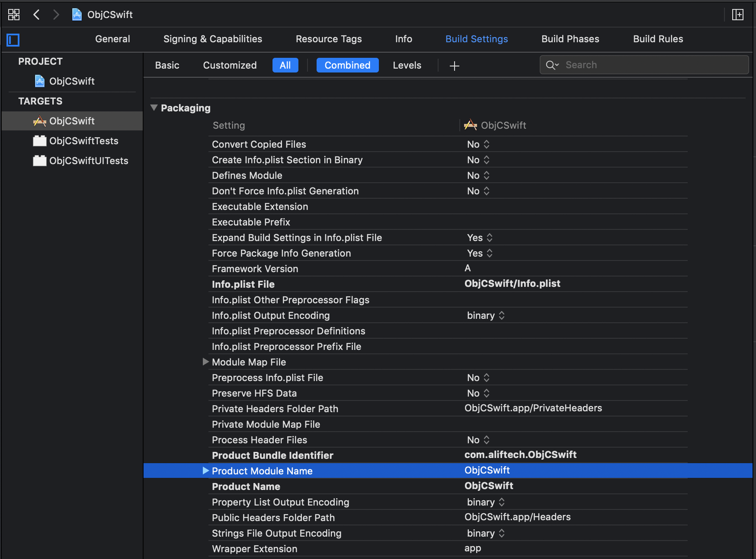Open the Build Phases tab

pyautogui.click(x=570, y=39)
